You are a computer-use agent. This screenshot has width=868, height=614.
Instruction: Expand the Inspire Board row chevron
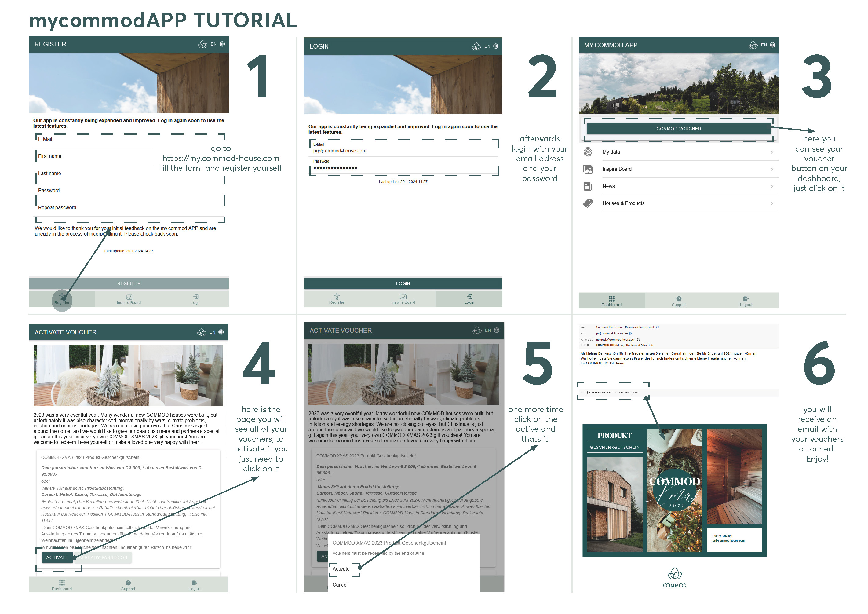click(x=771, y=169)
